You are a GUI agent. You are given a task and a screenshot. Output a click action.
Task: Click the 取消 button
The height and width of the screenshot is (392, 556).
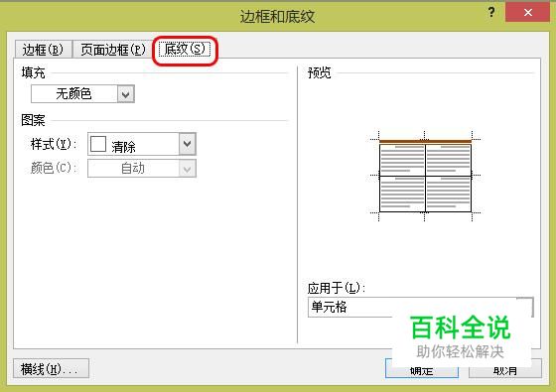pyautogui.click(x=505, y=369)
